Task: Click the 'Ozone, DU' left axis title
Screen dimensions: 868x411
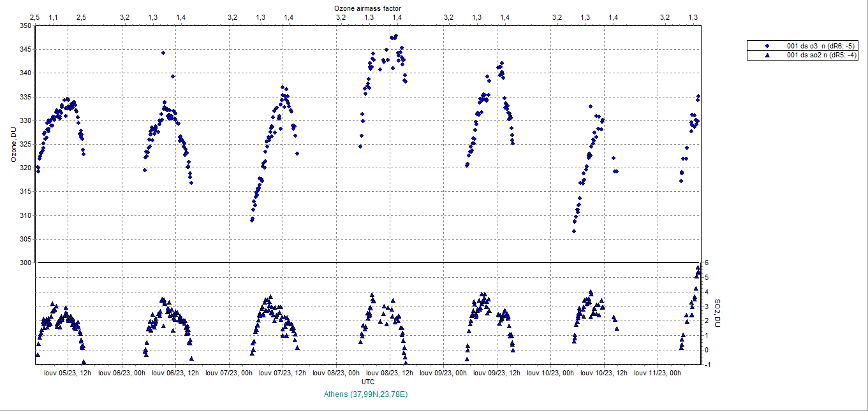Action: (13, 145)
